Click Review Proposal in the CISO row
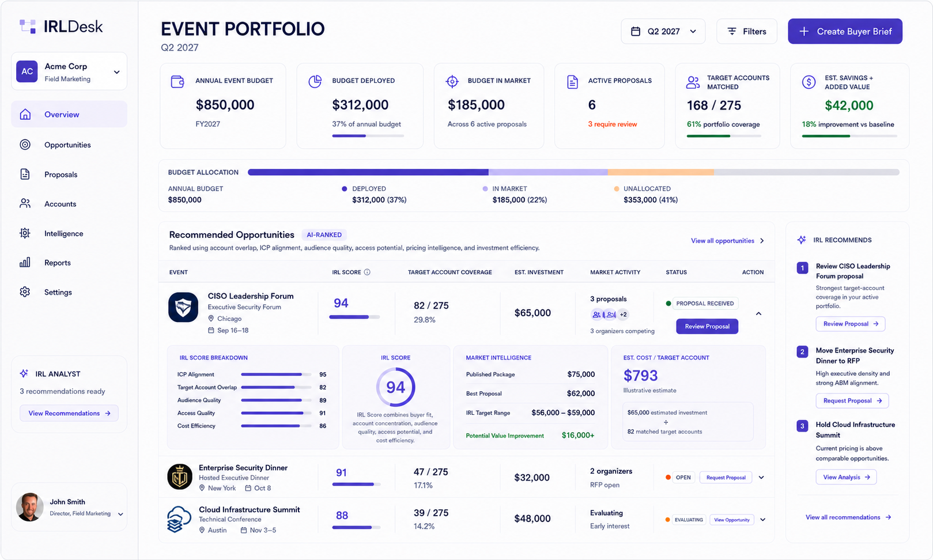This screenshot has width=933, height=560. coord(707,326)
